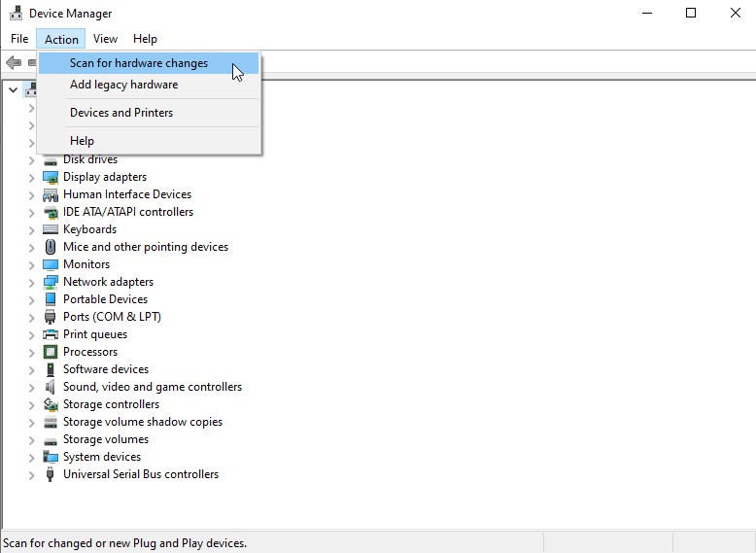Image resolution: width=756 pixels, height=553 pixels.
Task: Click the Display adapters icon
Action: (x=51, y=177)
